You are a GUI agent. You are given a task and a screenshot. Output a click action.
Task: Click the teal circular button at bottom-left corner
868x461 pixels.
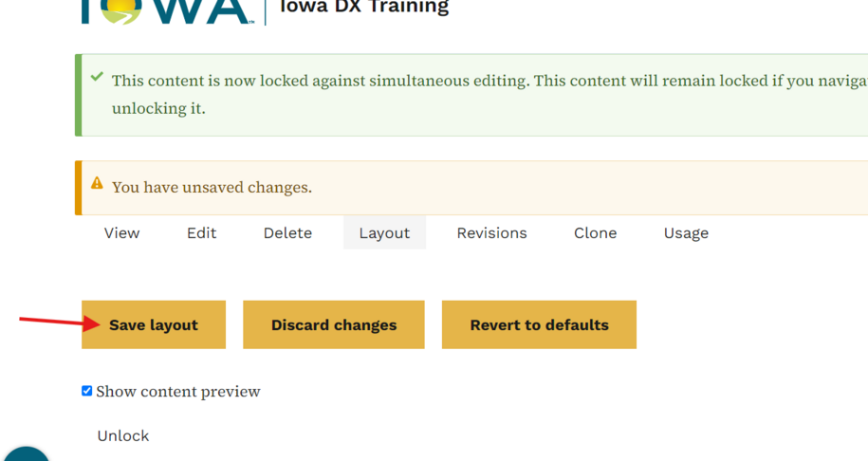pos(26,454)
